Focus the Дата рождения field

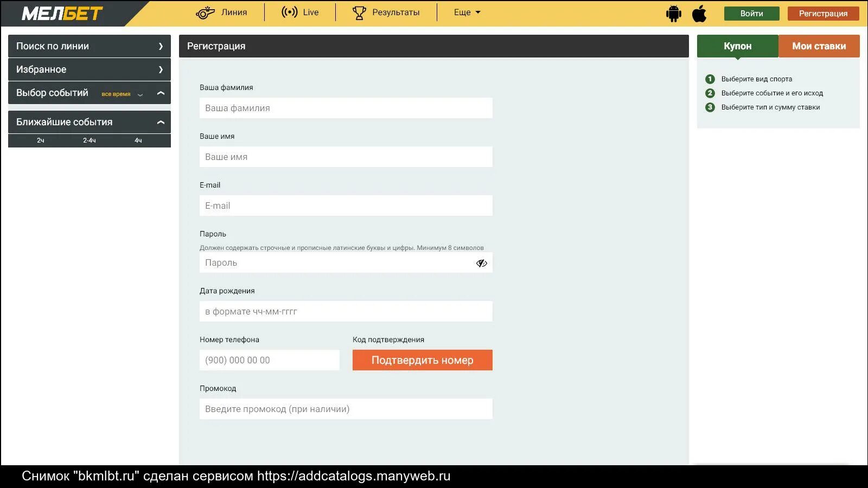(346, 311)
